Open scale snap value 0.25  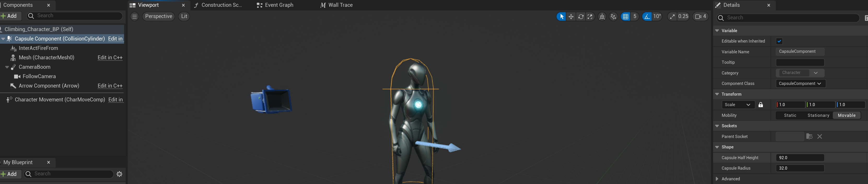(683, 16)
